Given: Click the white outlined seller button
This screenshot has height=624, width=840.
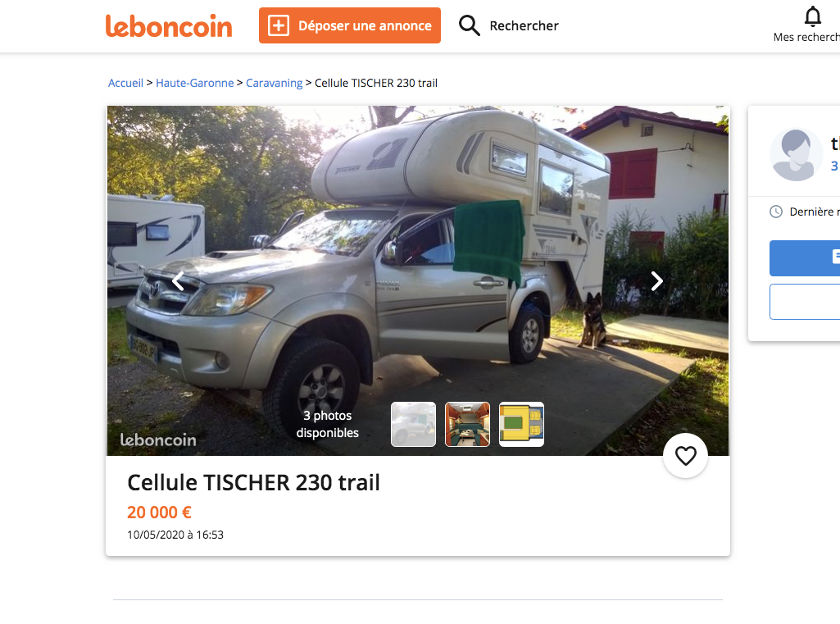Looking at the screenshot, I should 805,302.
